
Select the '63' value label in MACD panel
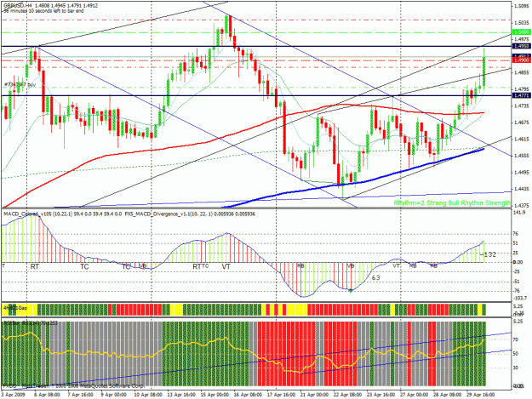(x=375, y=277)
